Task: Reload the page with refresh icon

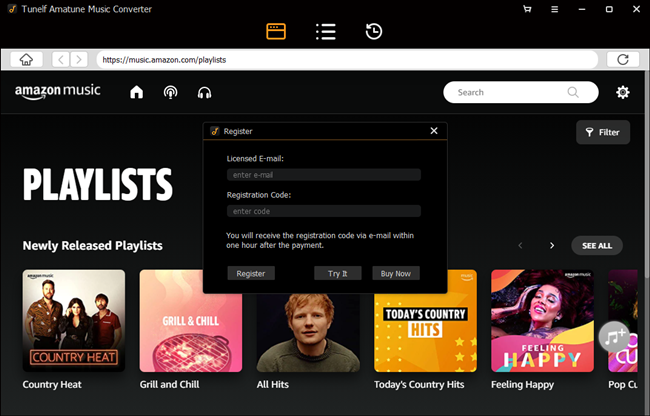Action: pos(623,60)
